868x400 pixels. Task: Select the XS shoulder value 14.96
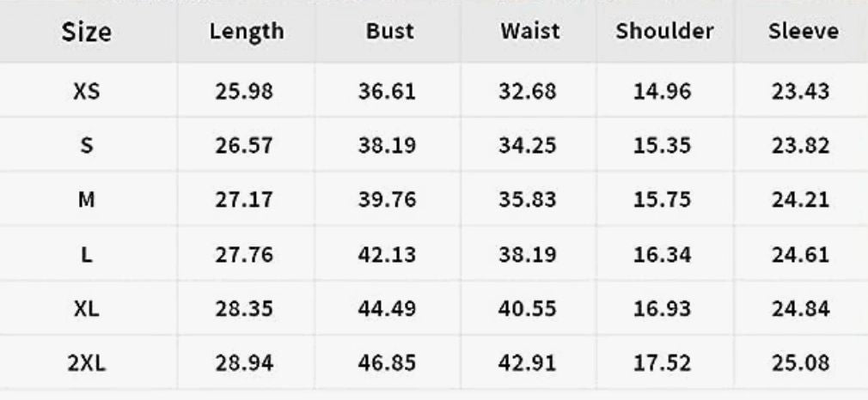pos(663,91)
